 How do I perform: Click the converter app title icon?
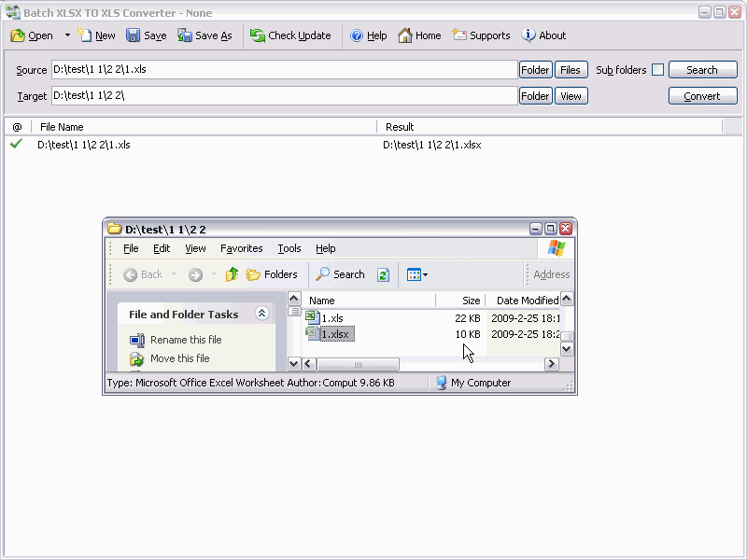[x=13, y=12]
